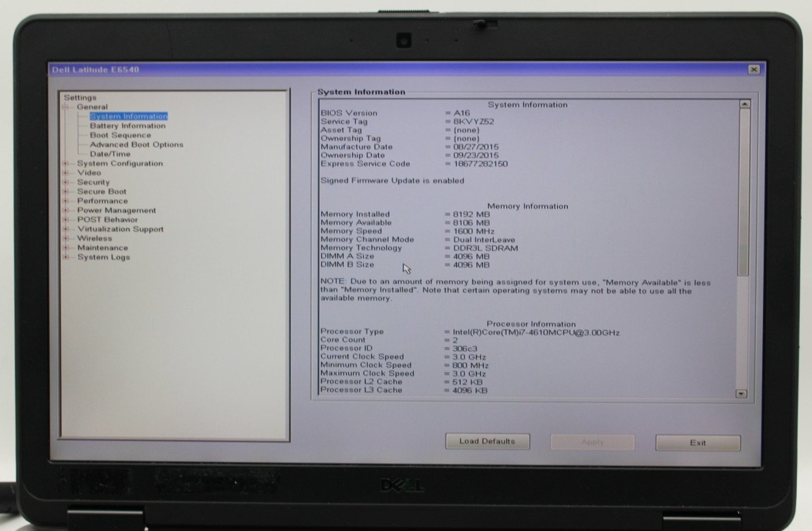Expand the Maintenance node
This screenshot has height=531, width=812.
(x=65, y=247)
